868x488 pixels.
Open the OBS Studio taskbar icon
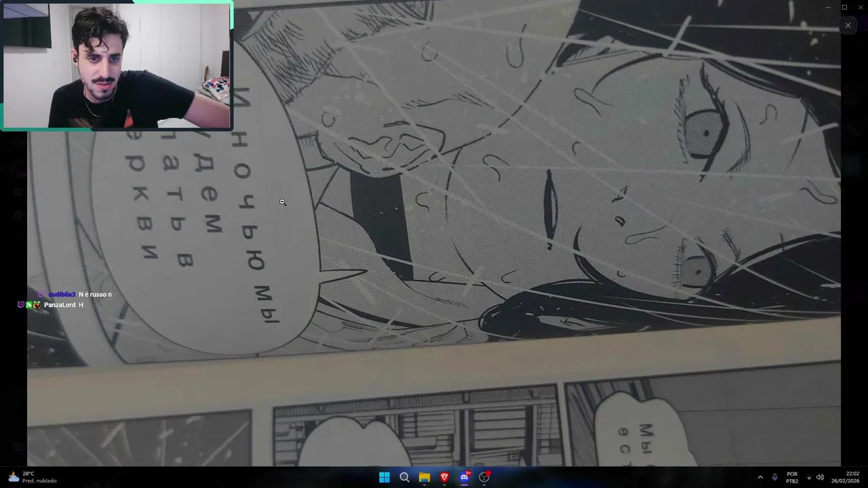484,477
